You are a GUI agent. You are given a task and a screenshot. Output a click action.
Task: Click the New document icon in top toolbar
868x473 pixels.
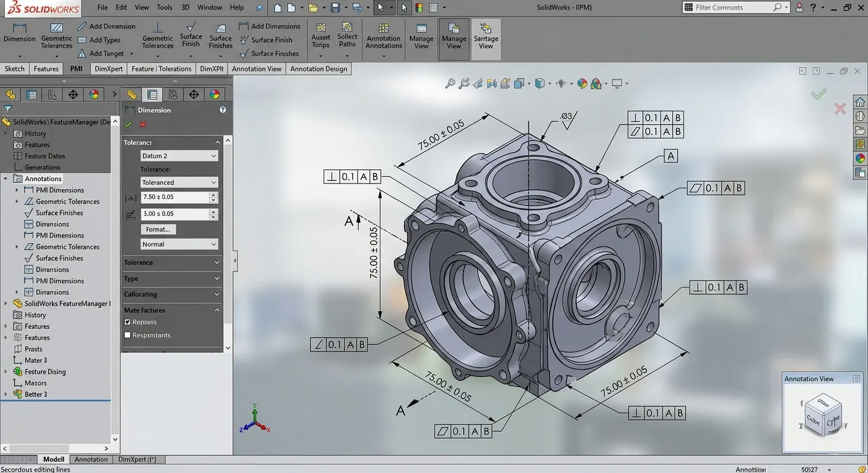(293, 7)
